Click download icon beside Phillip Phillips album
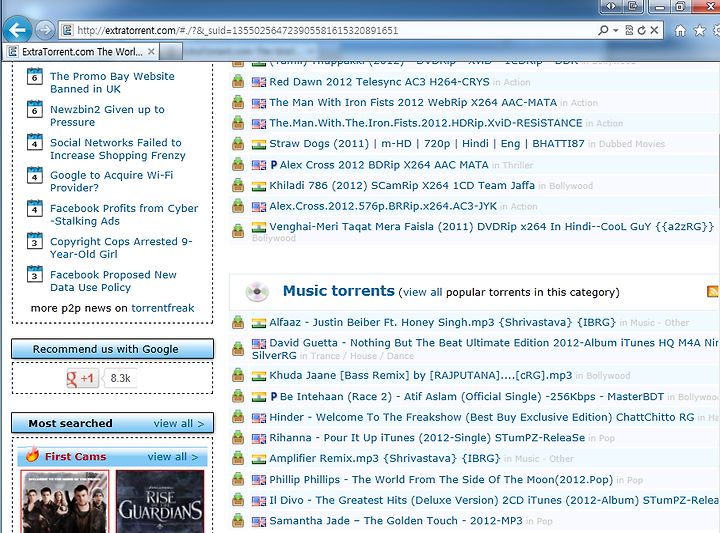The image size is (720, 533). click(x=238, y=479)
